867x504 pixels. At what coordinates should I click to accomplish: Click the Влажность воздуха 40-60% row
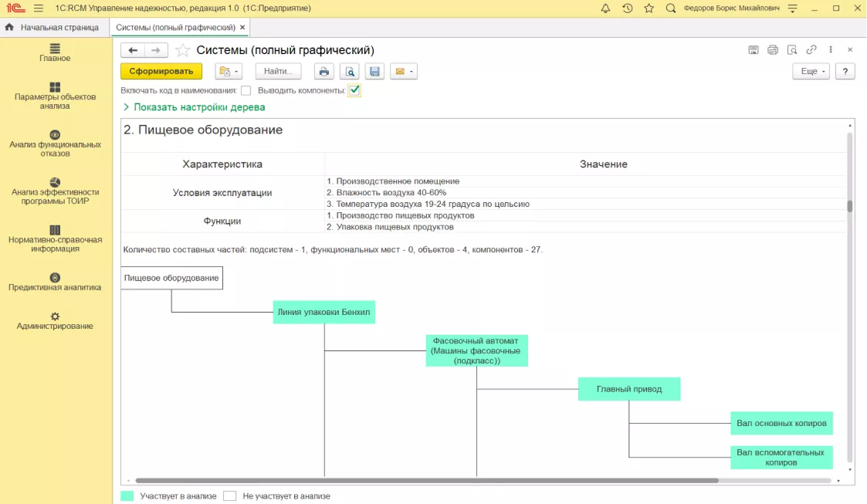585,193
